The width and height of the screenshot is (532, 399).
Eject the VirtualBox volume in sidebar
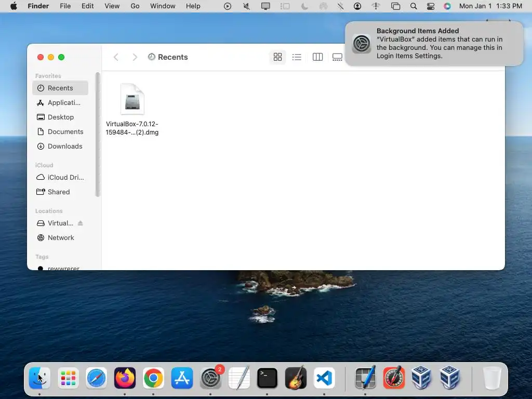tap(81, 223)
